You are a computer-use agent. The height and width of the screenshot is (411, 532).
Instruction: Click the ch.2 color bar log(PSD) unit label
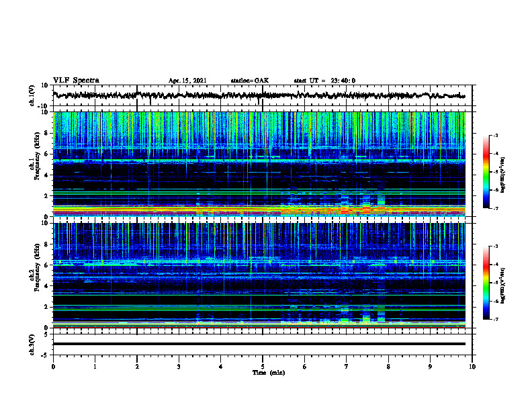pos(503,285)
